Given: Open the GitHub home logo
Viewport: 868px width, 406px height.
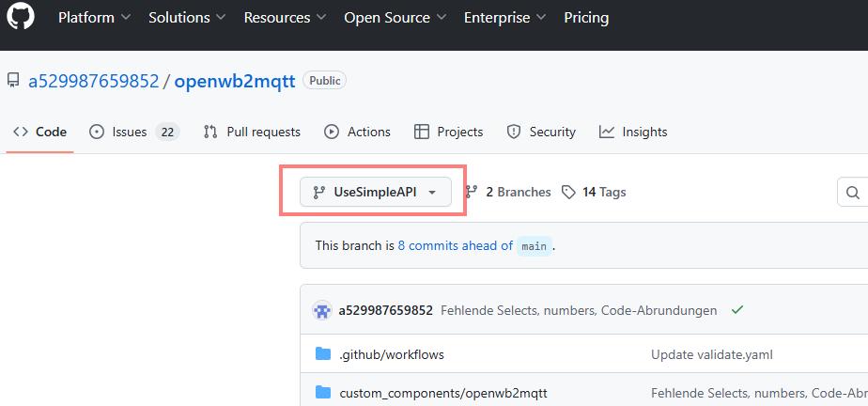Looking at the screenshot, I should tap(21, 16).
